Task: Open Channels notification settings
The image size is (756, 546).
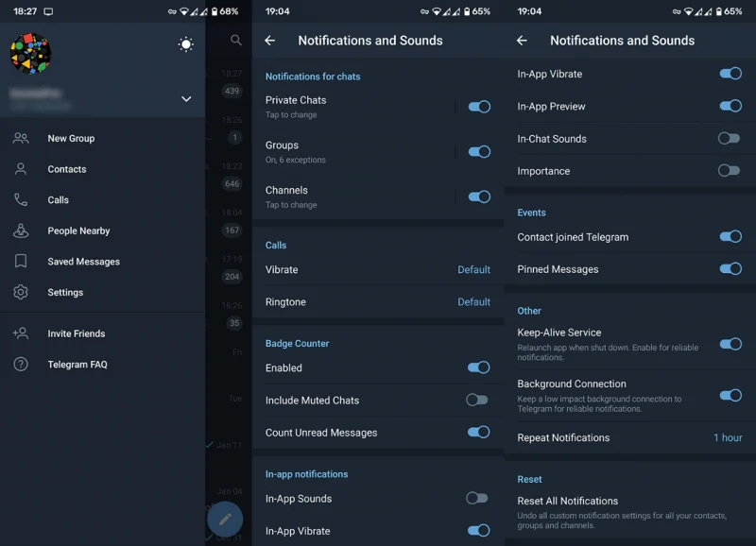Action: coord(354,197)
